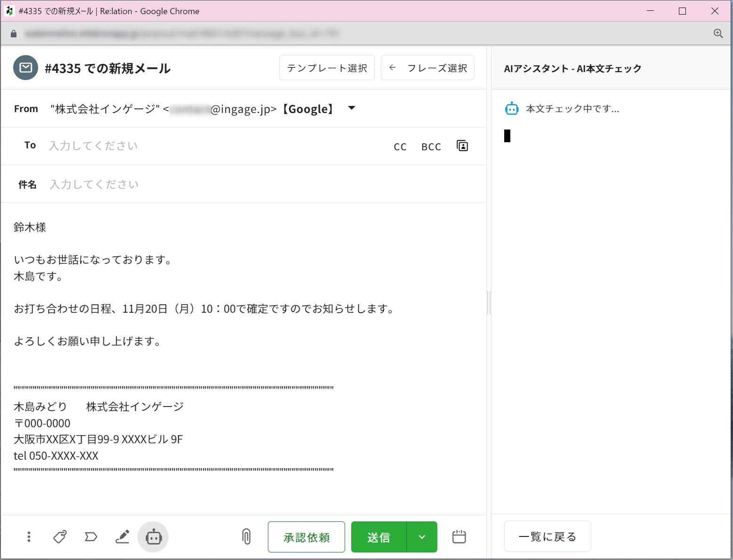Maximize the Chrome window
The image size is (733, 560).
[682, 11]
